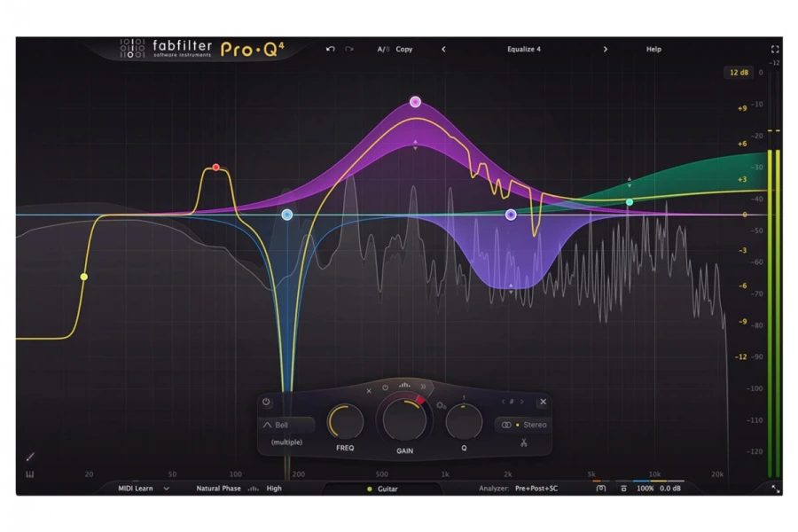
Task: Toggle the dynamics power icon above GAIN
Action: click(x=386, y=388)
